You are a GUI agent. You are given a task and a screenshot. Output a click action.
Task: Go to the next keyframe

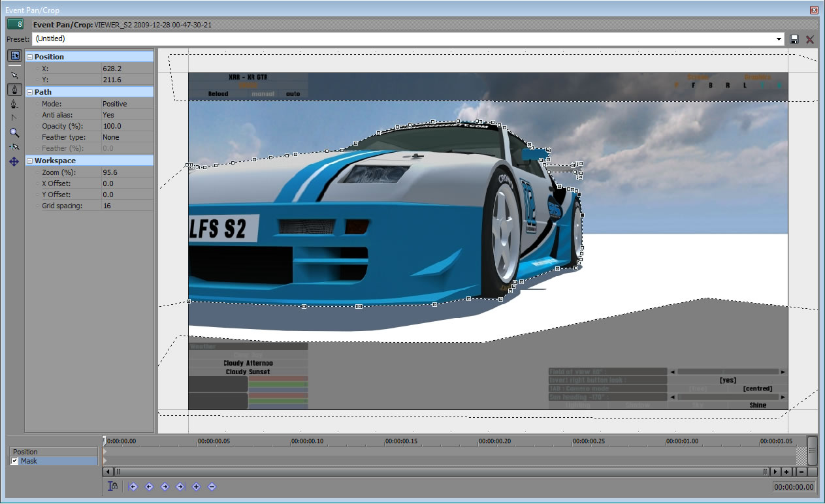coord(165,486)
